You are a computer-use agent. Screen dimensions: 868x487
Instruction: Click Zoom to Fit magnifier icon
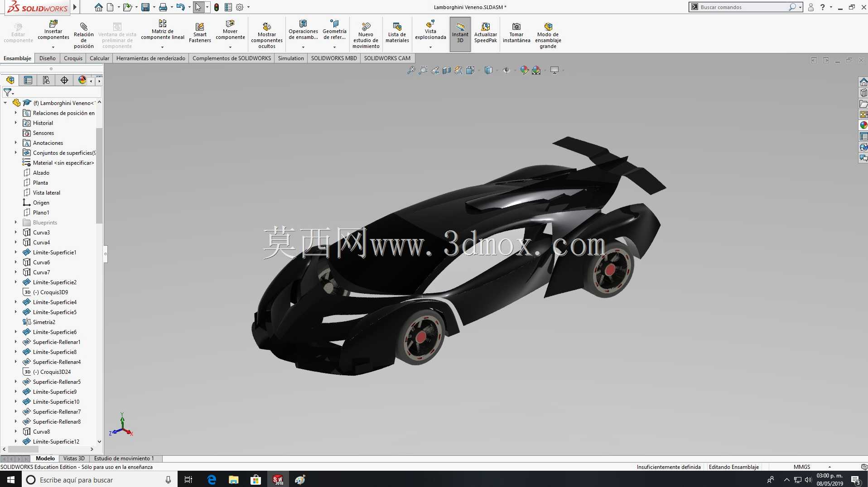pyautogui.click(x=411, y=70)
